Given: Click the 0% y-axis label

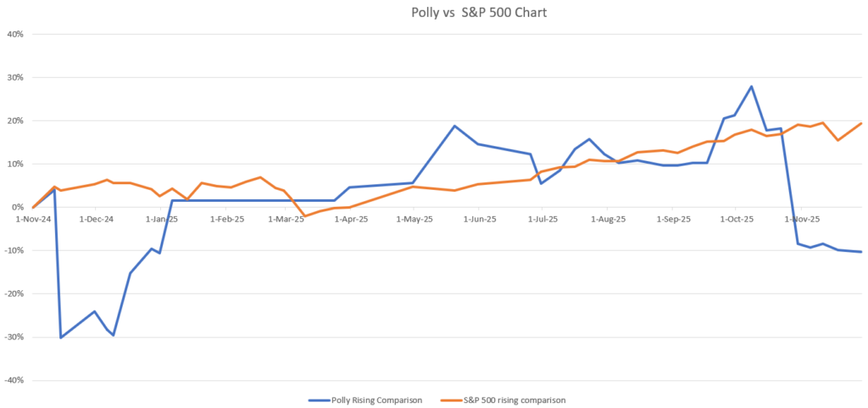Looking at the screenshot, I should [17, 207].
